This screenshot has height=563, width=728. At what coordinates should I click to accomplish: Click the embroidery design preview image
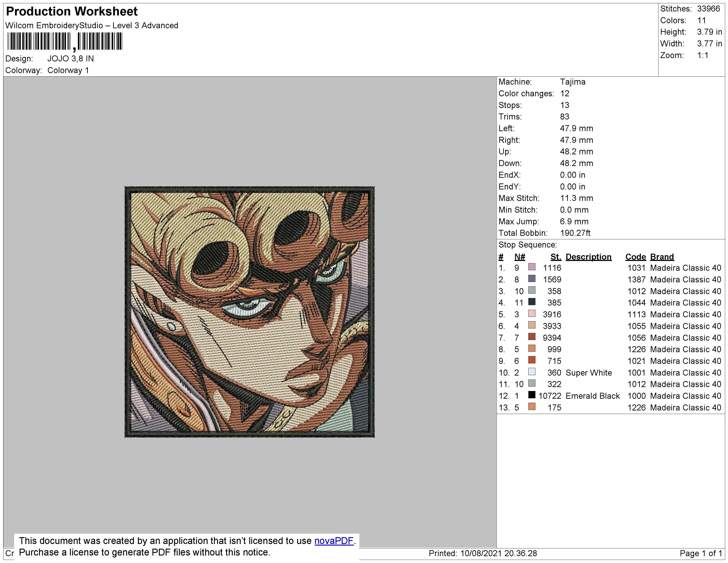tap(250, 312)
